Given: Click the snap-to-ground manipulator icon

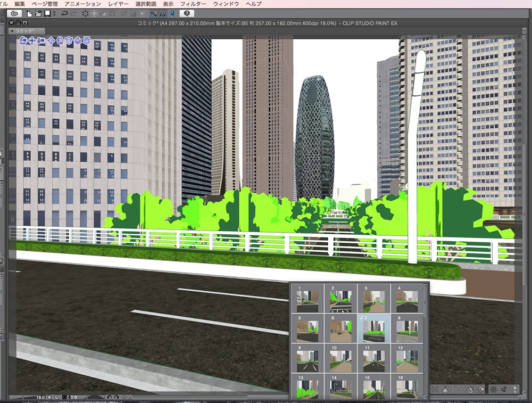Looking at the screenshot, I should [x=87, y=40].
